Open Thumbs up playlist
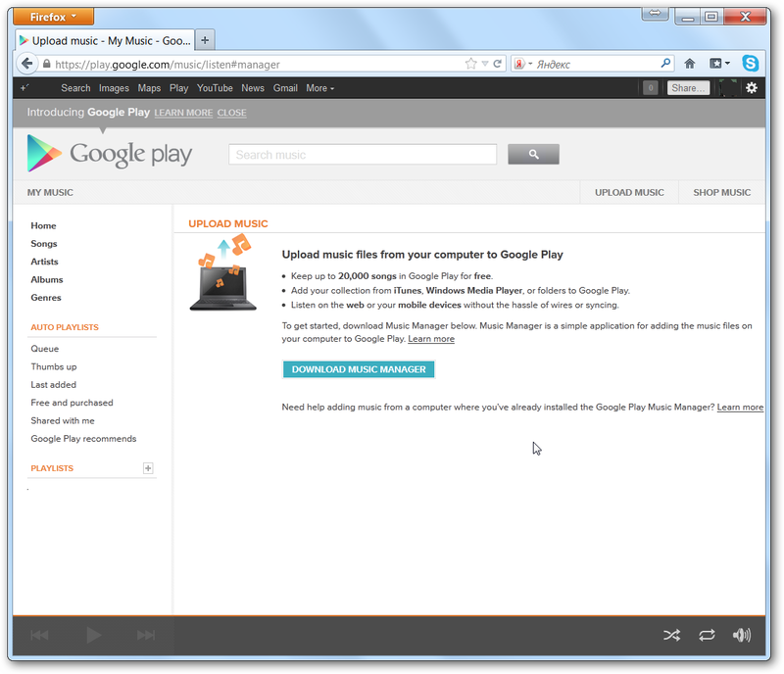Image resolution: width=784 pixels, height=674 pixels. pos(54,366)
